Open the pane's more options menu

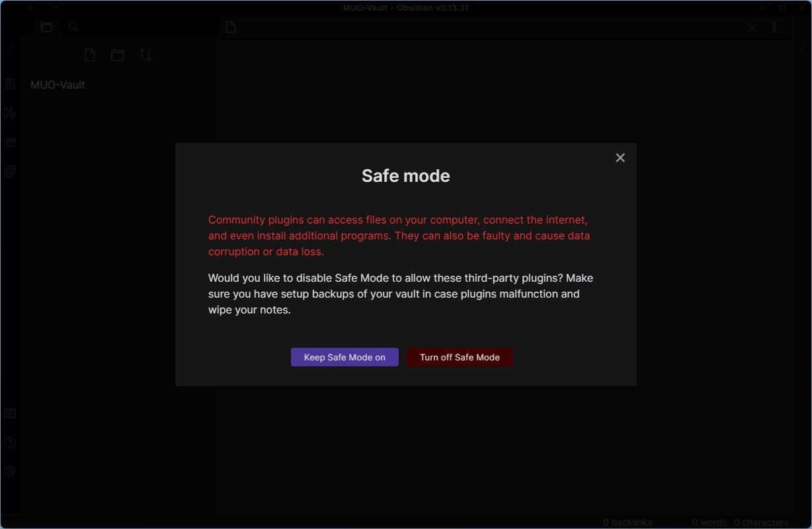pos(774,27)
